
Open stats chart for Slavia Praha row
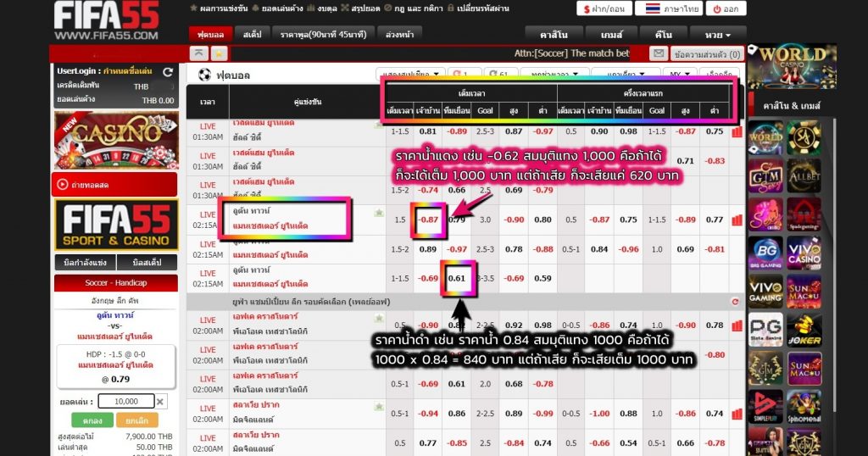pos(737,414)
